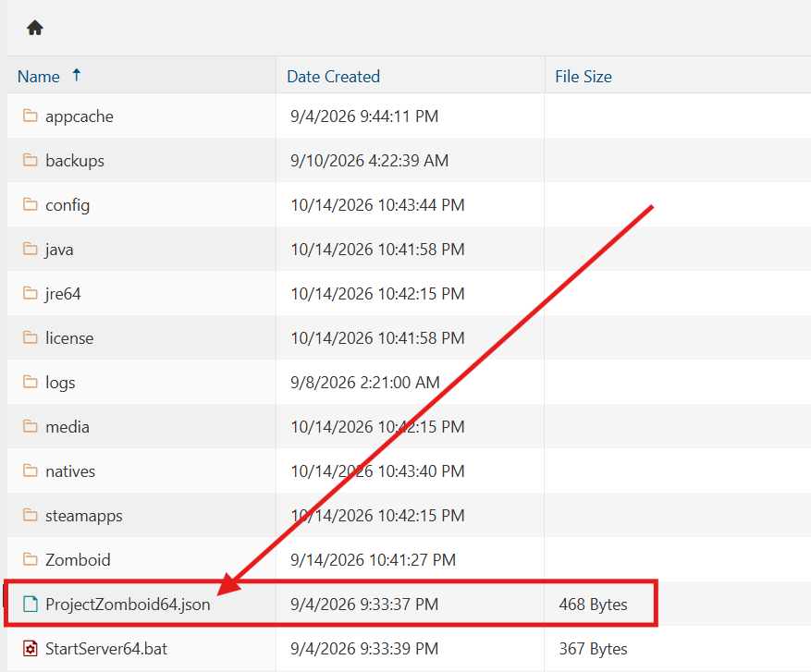This screenshot has width=811, height=672.
Task: Select the StartServer64.bat file name
Action: tap(106, 649)
